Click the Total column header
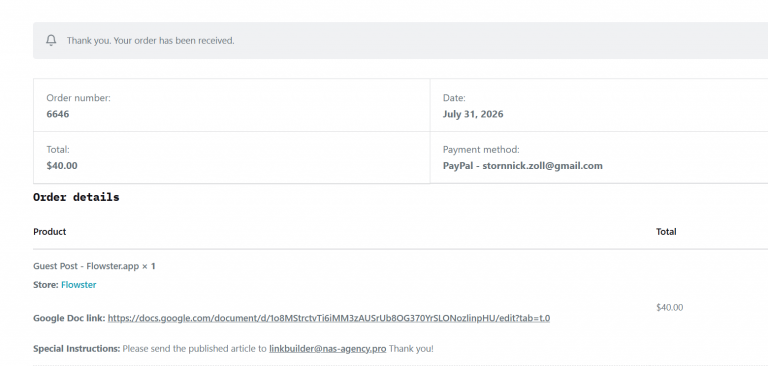 666,232
